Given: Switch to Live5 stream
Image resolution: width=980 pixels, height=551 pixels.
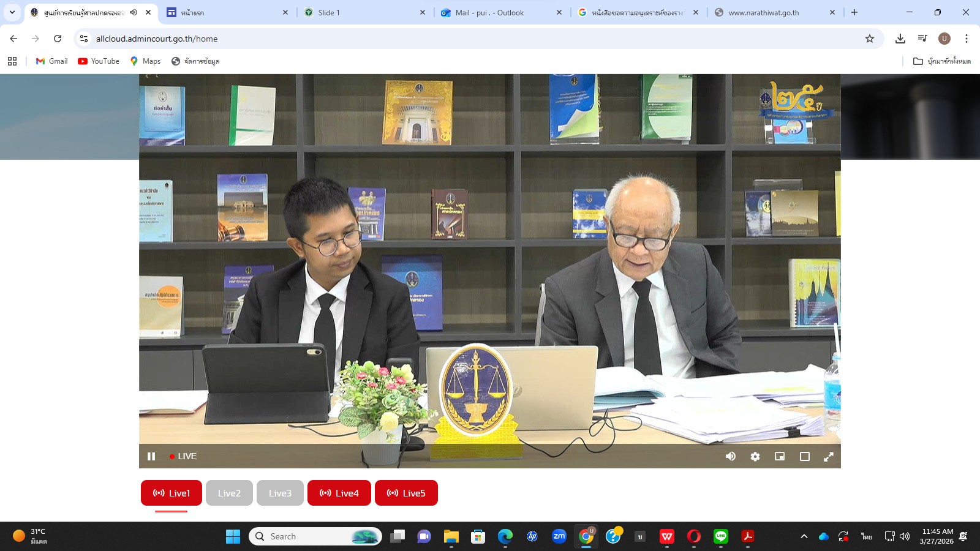Looking at the screenshot, I should click(406, 493).
